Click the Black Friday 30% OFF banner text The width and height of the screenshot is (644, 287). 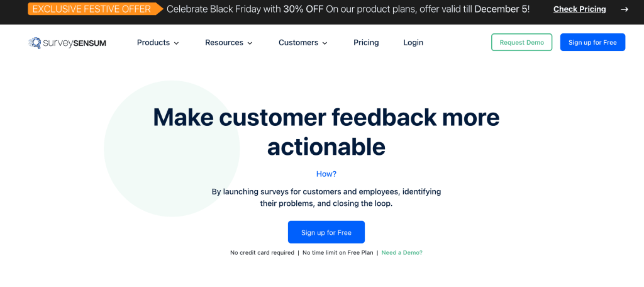coord(348,9)
